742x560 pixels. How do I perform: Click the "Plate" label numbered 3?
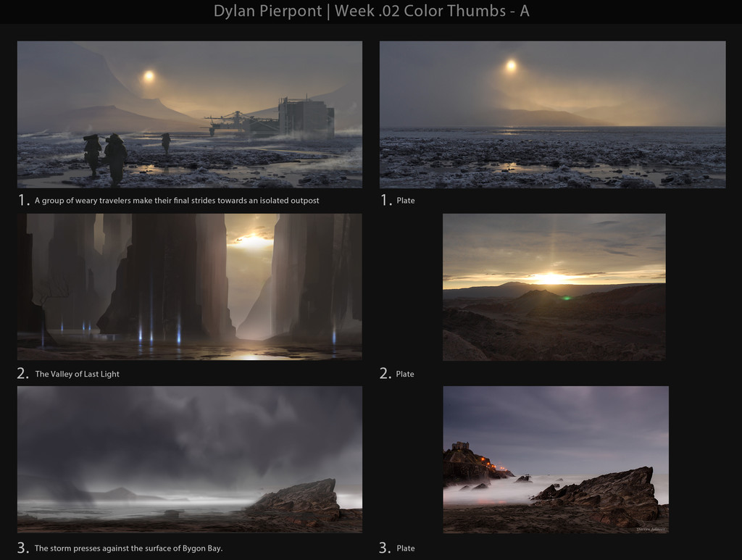click(x=406, y=548)
